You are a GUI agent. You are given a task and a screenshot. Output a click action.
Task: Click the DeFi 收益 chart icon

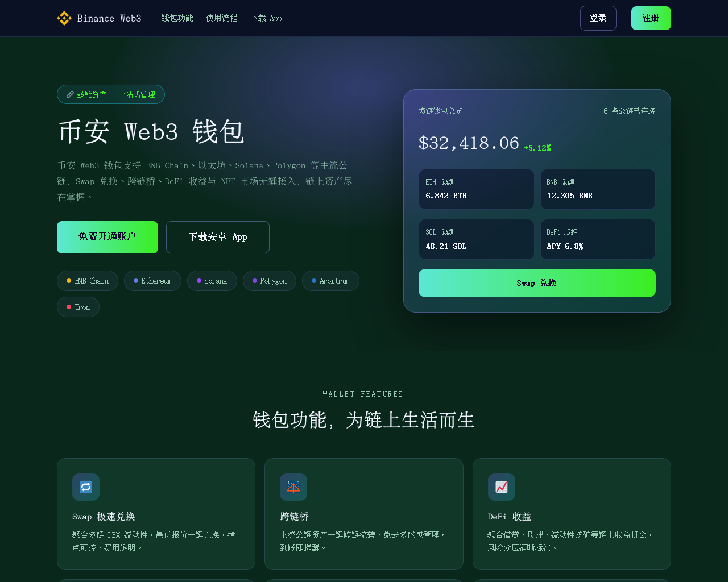point(502,487)
